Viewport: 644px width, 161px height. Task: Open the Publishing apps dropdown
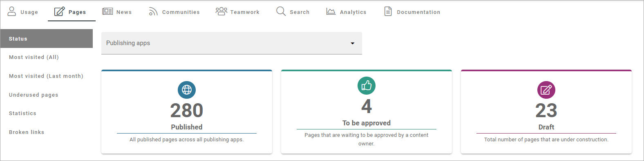pyautogui.click(x=232, y=43)
